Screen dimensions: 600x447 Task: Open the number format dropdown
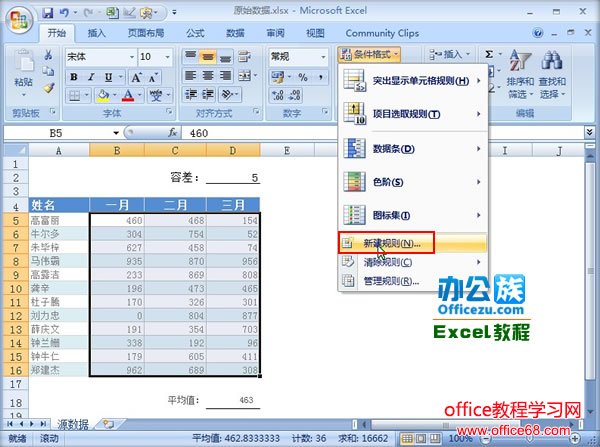(323, 57)
